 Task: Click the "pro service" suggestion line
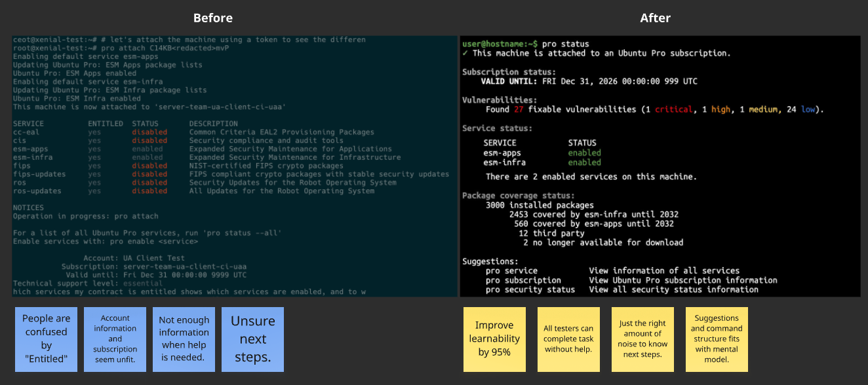coord(612,270)
